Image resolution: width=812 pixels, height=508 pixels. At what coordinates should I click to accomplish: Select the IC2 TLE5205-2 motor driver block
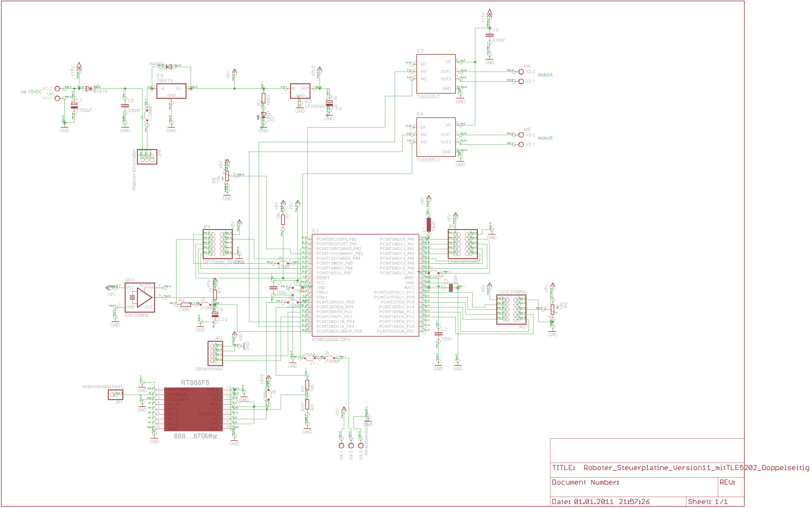click(x=436, y=74)
